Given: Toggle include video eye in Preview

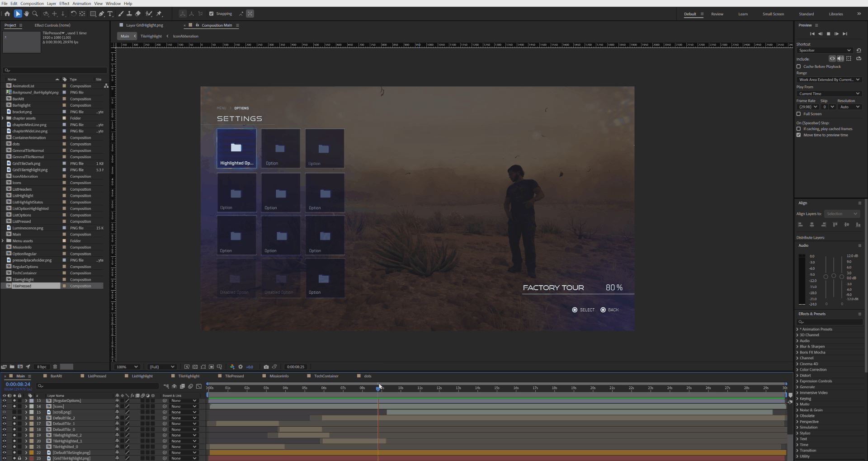Looking at the screenshot, I should tap(832, 59).
